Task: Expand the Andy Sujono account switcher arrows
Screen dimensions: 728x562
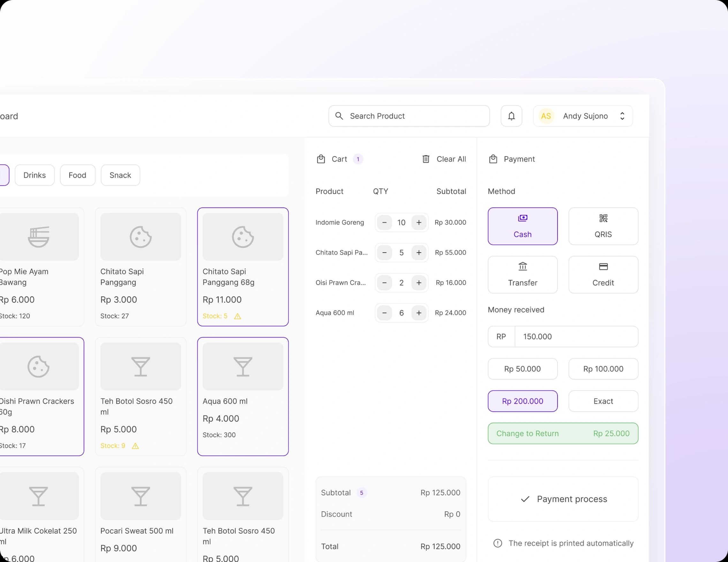Action: tap(622, 116)
